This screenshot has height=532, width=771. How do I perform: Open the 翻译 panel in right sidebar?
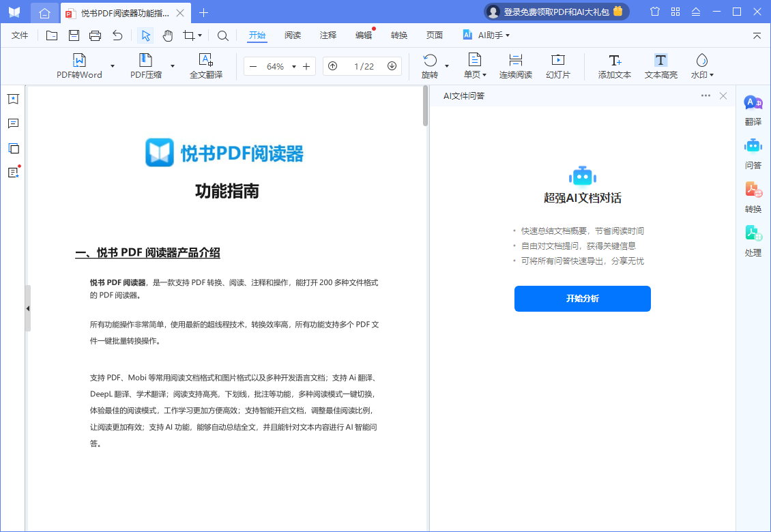pos(753,110)
